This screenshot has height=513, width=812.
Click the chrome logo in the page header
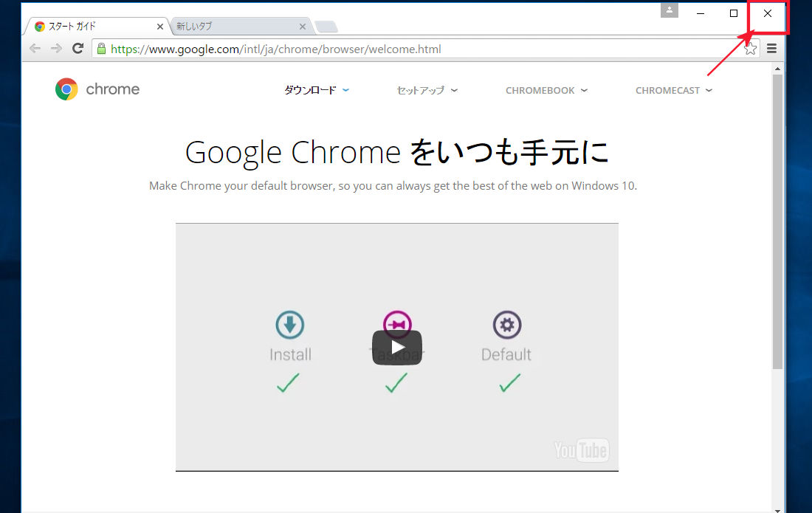click(97, 89)
